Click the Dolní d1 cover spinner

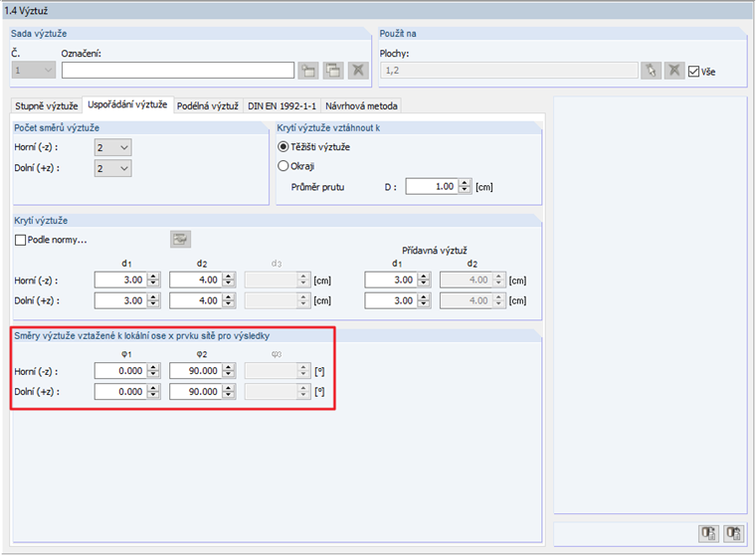(x=153, y=300)
